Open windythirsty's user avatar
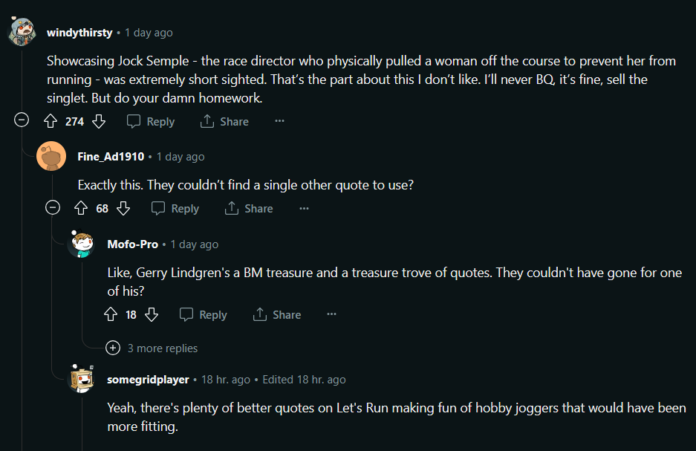This screenshot has height=451, width=696. [x=22, y=32]
